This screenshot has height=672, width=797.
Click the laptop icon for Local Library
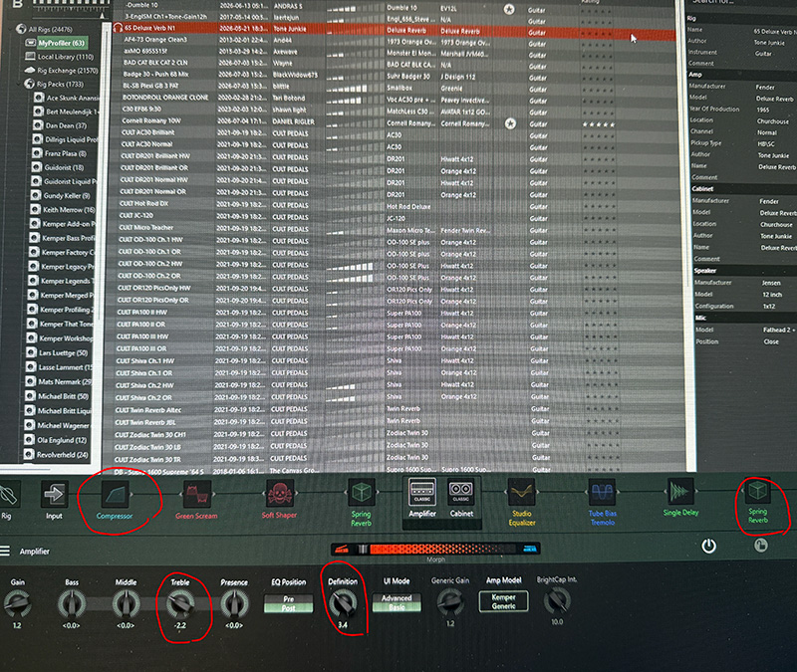pyautogui.click(x=31, y=57)
